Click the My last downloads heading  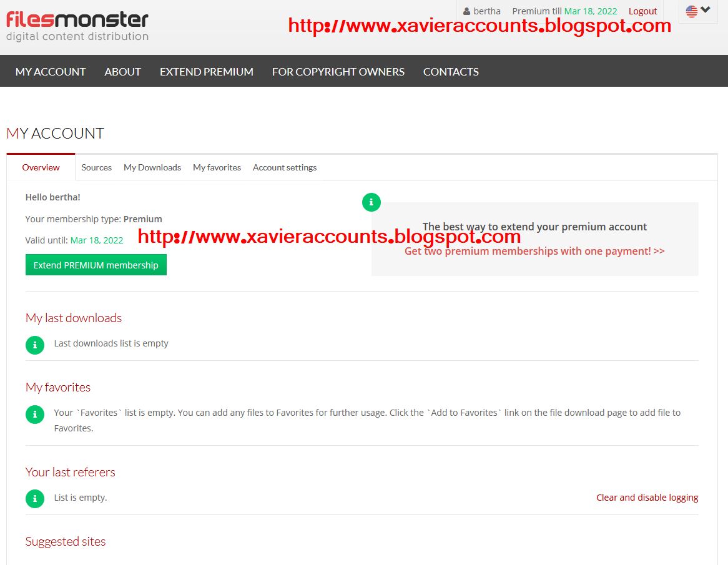[73, 318]
